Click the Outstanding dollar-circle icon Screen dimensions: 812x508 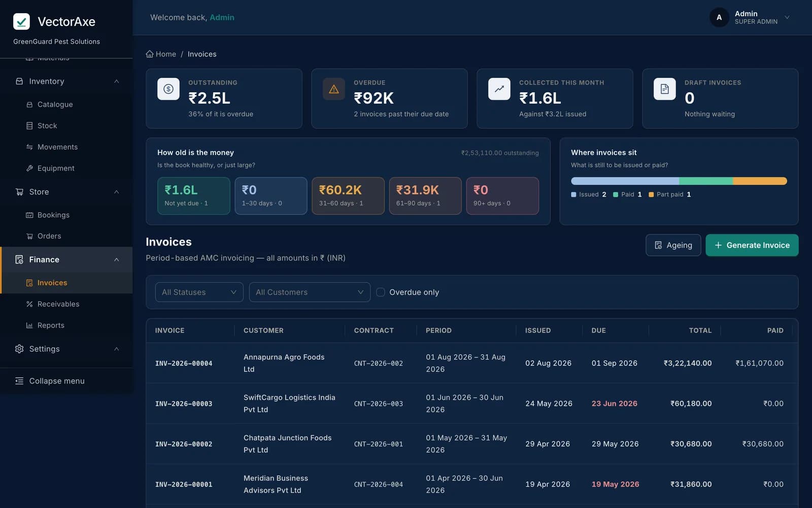click(x=168, y=89)
